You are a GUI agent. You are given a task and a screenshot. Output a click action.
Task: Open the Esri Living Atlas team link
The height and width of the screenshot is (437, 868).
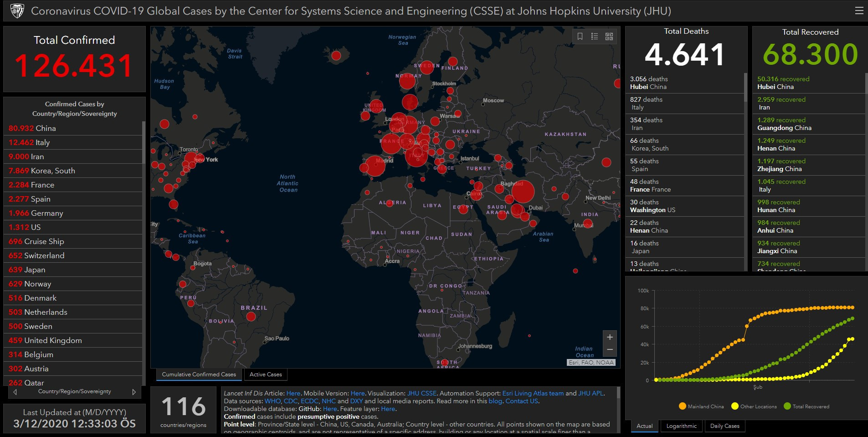[x=533, y=393]
